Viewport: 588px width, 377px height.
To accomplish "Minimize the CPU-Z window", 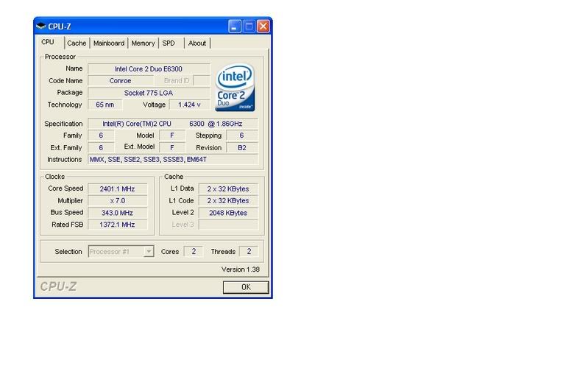I will click(x=235, y=27).
